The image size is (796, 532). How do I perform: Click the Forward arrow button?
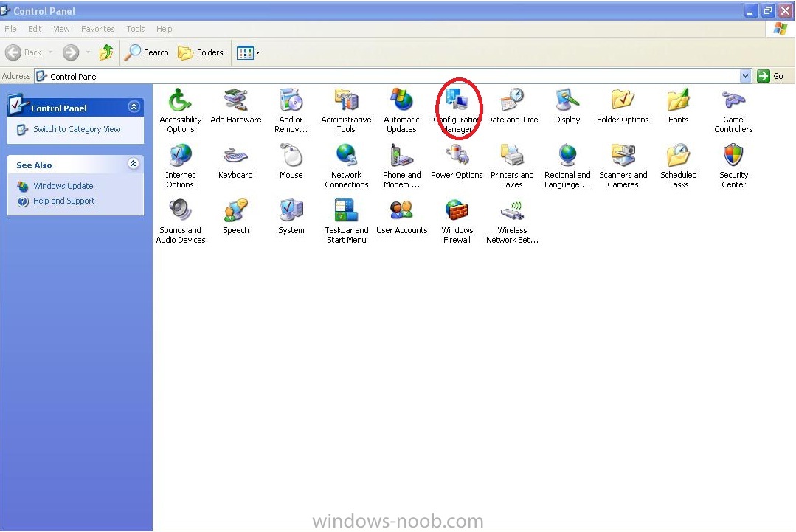(x=71, y=52)
